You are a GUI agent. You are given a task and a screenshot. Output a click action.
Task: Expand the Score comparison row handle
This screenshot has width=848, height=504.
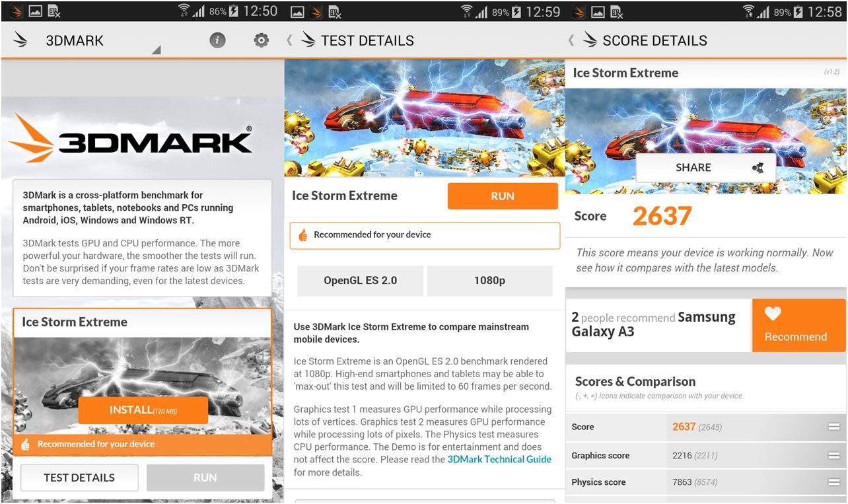pos(833,427)
